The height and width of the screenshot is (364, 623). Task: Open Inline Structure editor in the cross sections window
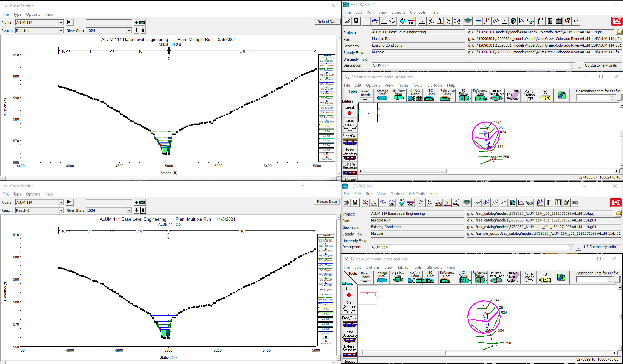click(349, 337)
